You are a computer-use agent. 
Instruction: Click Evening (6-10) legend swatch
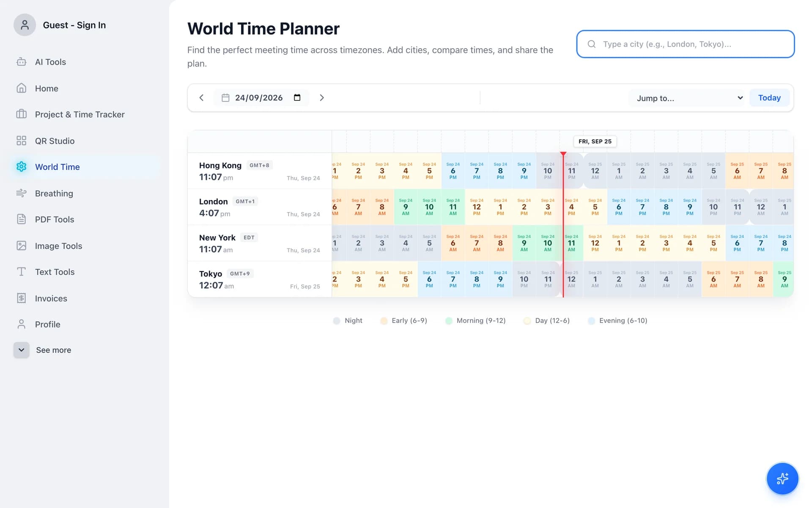[591, 321]
